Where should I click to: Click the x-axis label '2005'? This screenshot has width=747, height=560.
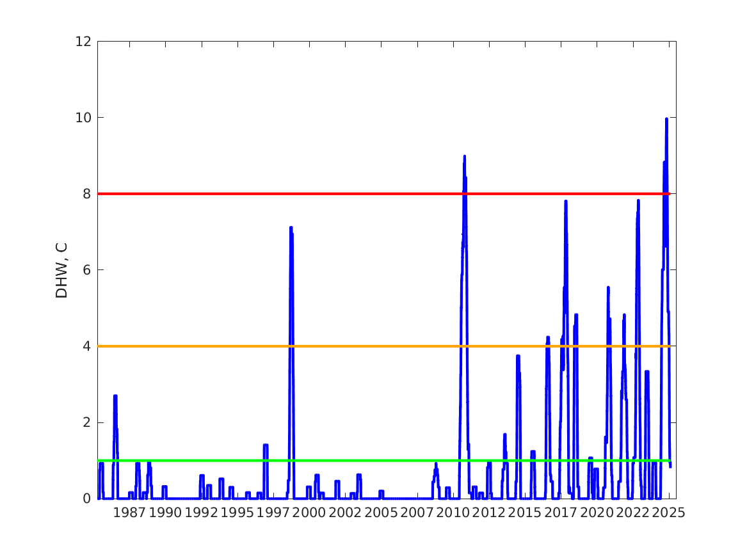click(x=381, y=513)
